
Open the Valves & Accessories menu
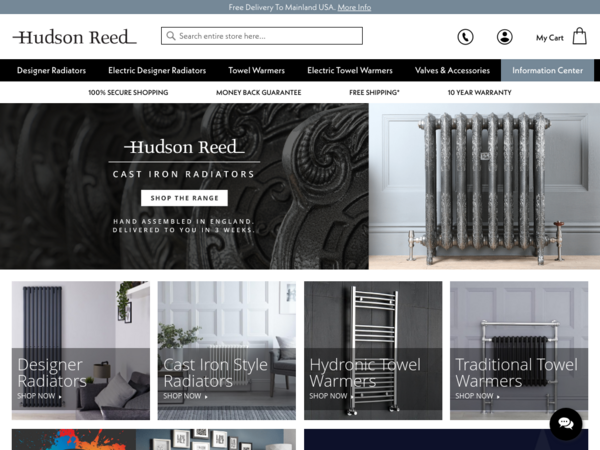(452, 70)
